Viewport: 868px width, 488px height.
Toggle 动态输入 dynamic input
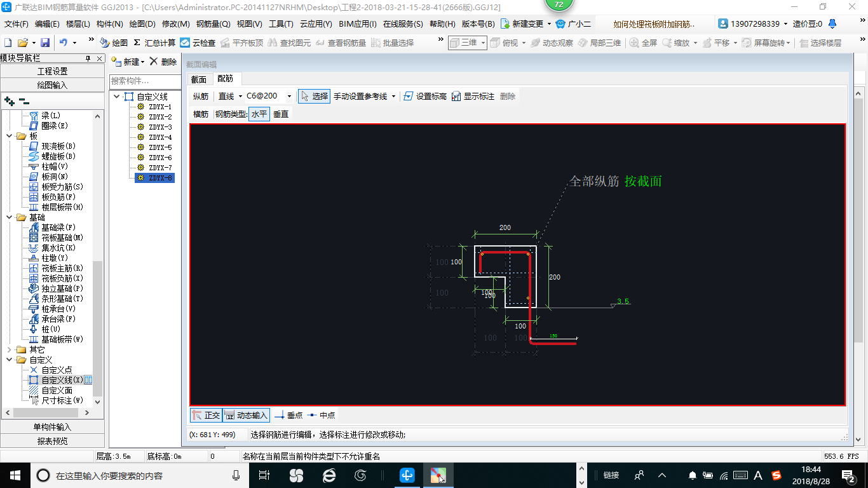click(246, 416)
